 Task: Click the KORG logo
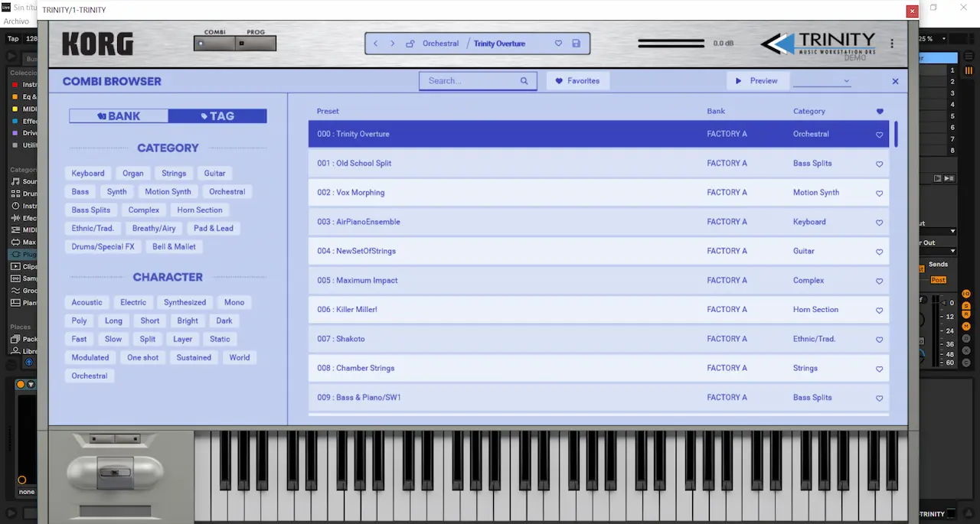click(97, 44)
